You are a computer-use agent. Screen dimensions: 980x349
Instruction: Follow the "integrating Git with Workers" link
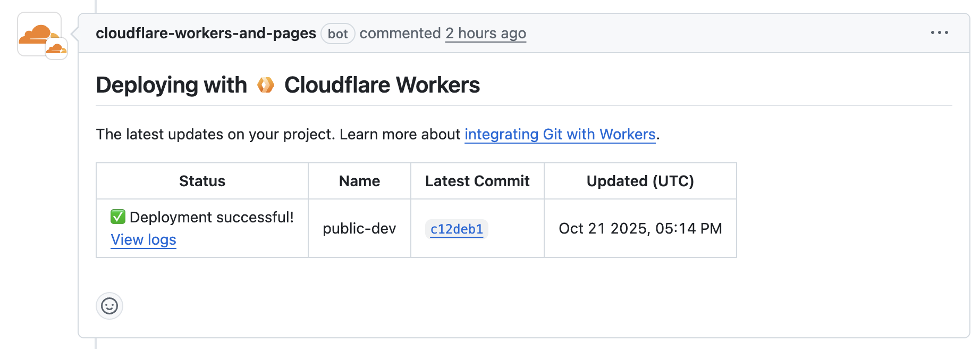(560, 134)
